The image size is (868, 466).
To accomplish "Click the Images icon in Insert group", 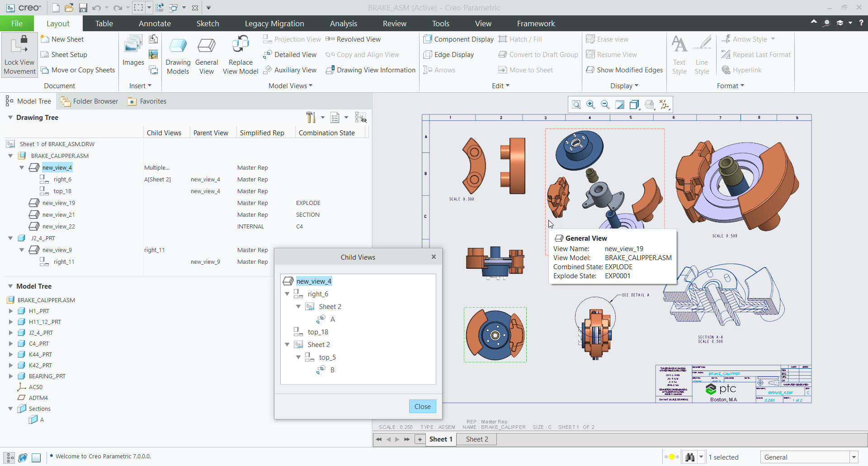I will 133,51.
